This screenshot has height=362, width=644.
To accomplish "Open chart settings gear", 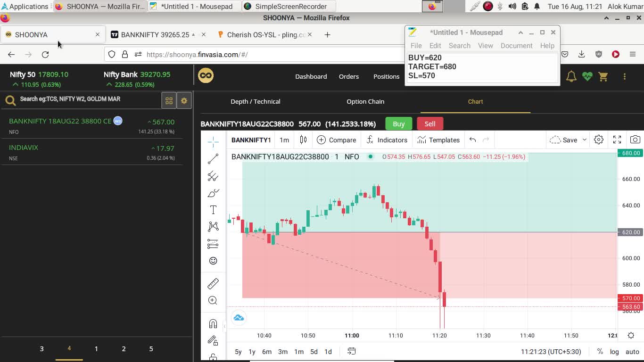I will click(599, 140).
